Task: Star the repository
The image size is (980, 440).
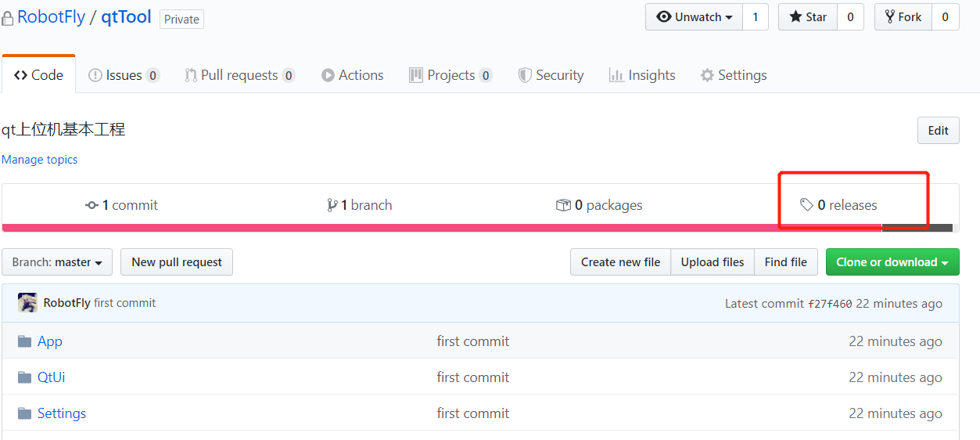Action: pyautogui.click(x=808, y=17)
